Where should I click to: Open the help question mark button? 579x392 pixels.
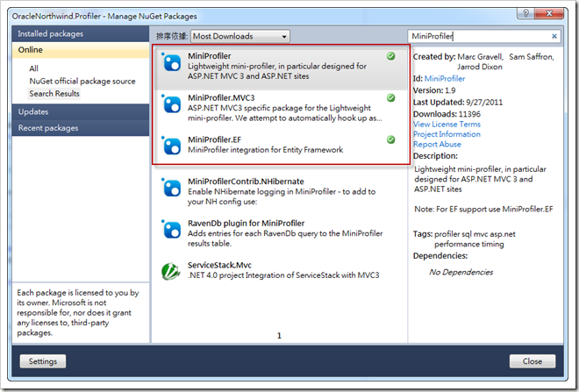point(525,14)
